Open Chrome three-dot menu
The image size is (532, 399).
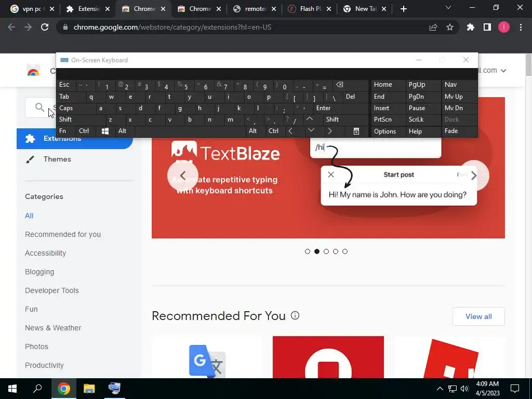point(521,27)
